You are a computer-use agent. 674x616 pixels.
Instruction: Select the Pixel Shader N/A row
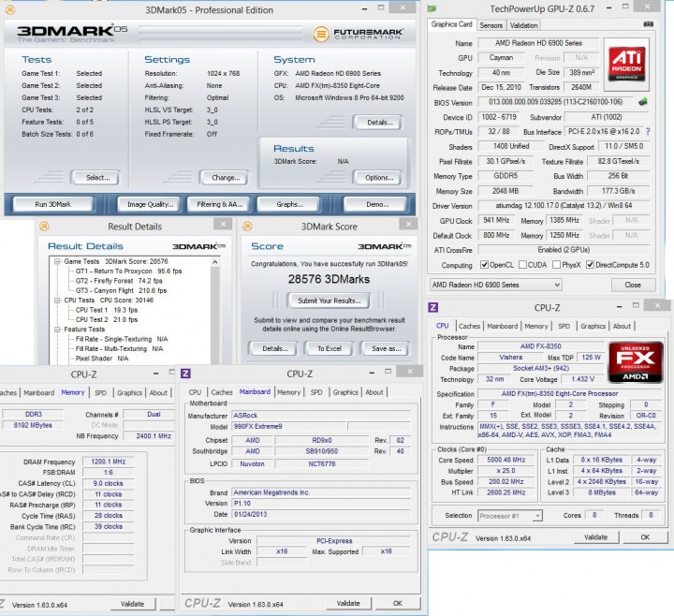(102, 358)
